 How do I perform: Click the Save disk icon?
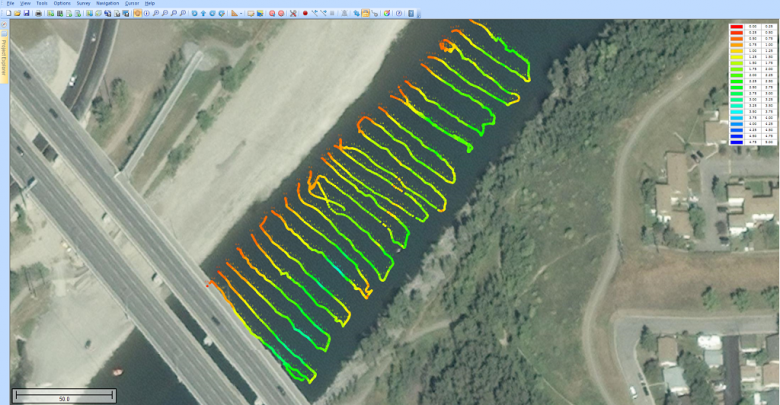point(26,13)
